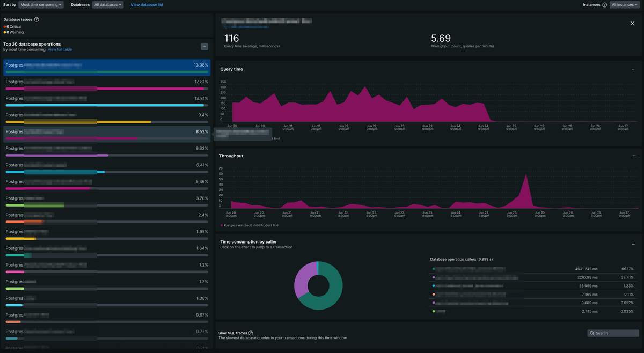Open the Sort by Most time consuming dropdown
The width and height of the screenshot is (644, 353).
[x=41, y=5]
